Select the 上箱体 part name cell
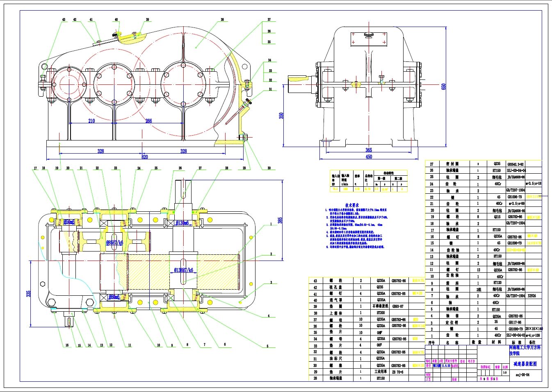This screenshot has width=552, height=392. (x=335, y=313)
